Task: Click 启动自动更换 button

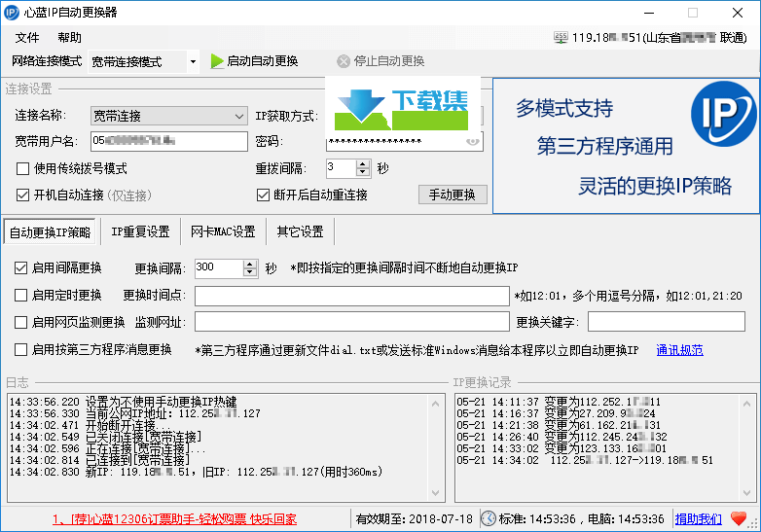Action: coord(254,61)
